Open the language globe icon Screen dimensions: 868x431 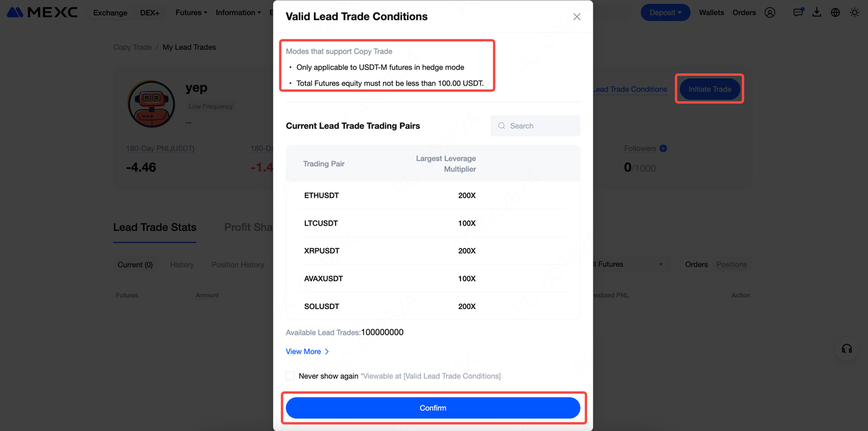click(x=835, y=12)
